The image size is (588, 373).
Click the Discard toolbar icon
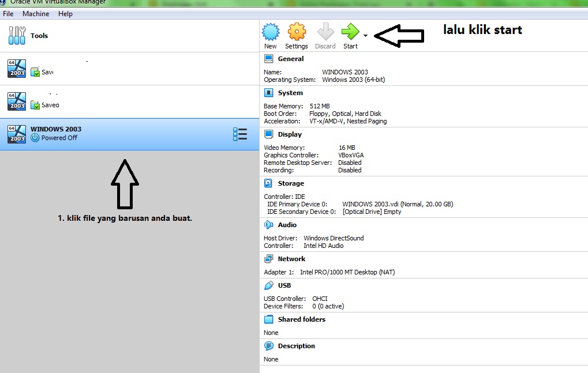coord(325,32)
